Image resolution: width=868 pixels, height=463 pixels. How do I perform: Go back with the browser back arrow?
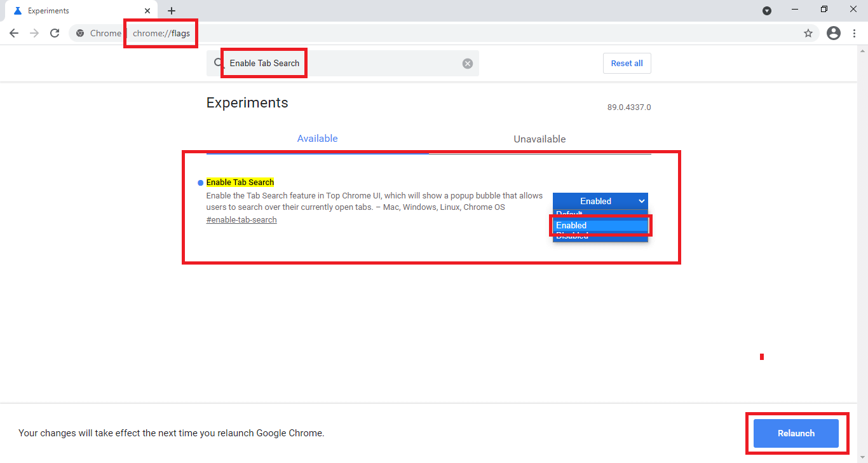click(14, 34)
